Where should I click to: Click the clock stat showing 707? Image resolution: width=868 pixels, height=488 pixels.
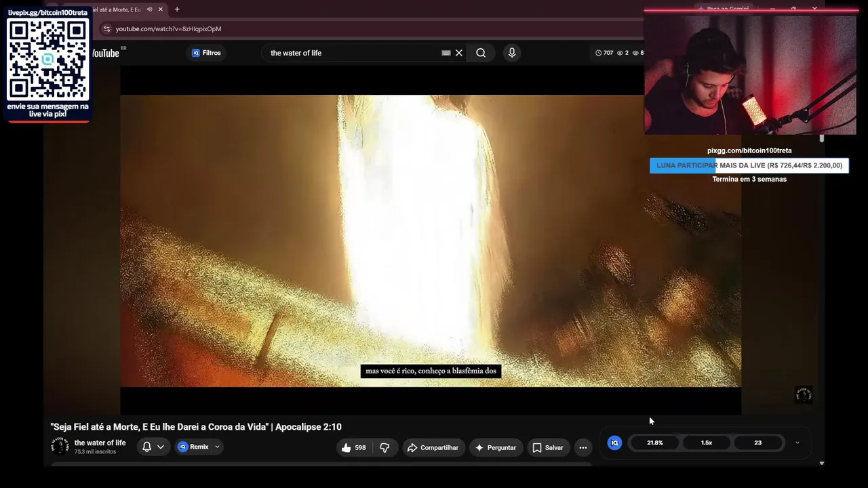(x=604, y=53)
